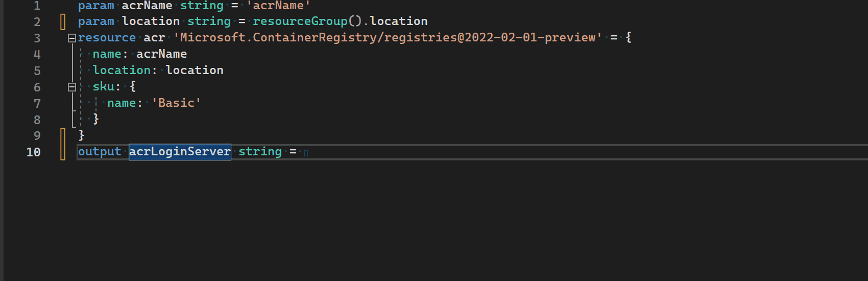Click the acrName value on line 4
868x281 pixels.
[161, 54]
